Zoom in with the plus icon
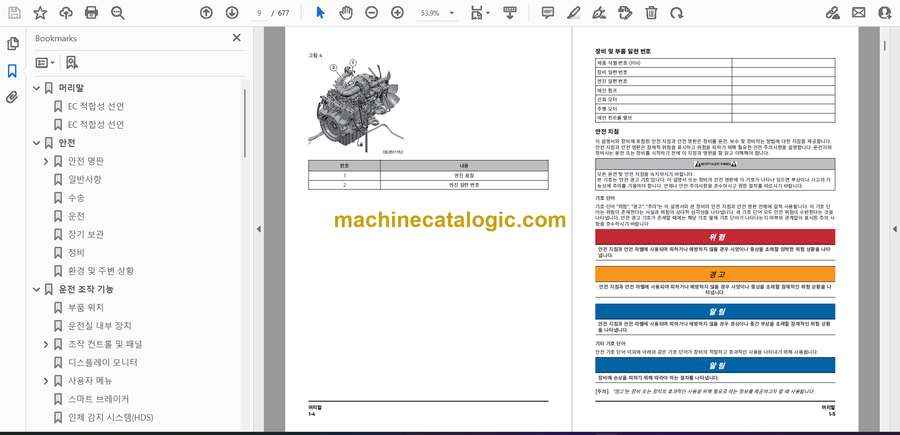Screen dimensions: 900x435 397,13
